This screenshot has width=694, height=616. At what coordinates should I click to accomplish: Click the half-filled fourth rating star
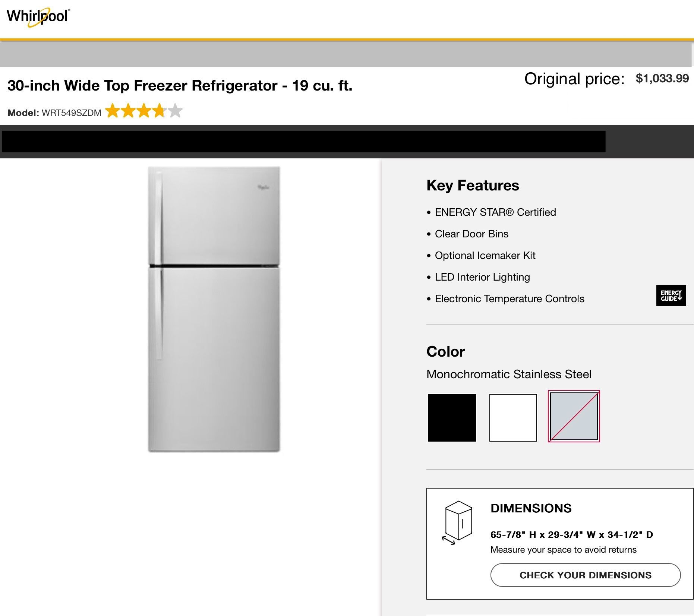[159, 111]
